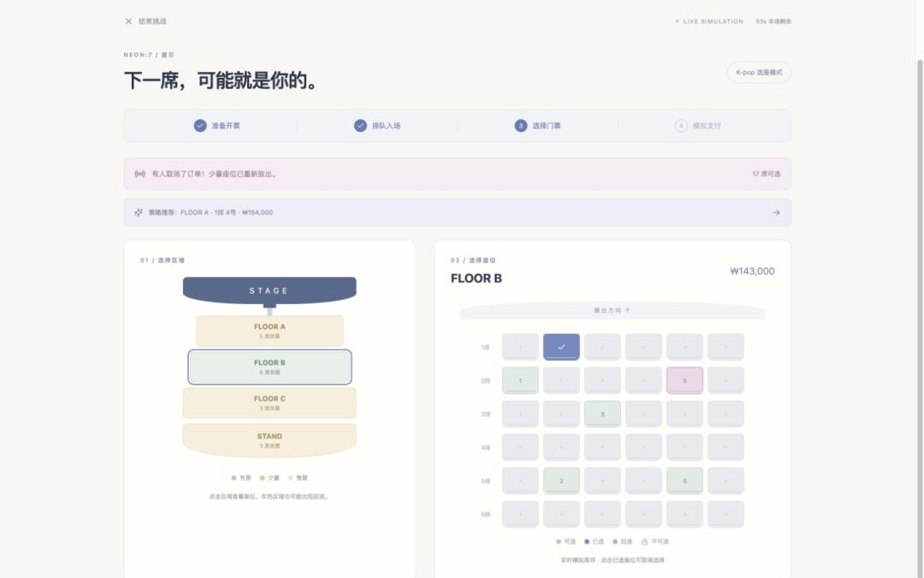Deselect the checked seat in row 1
The image size is (924, 578).
tap(561, 347)
